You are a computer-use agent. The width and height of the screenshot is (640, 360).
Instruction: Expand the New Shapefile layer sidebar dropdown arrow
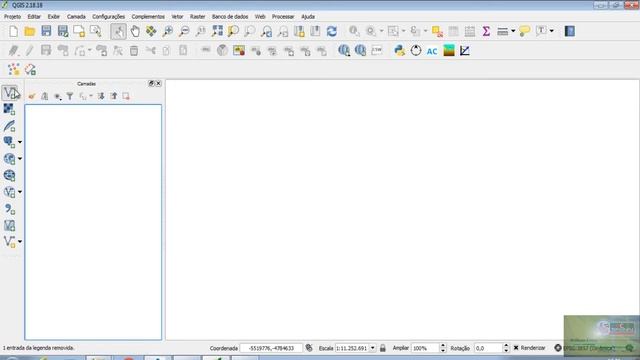[20, 242]
